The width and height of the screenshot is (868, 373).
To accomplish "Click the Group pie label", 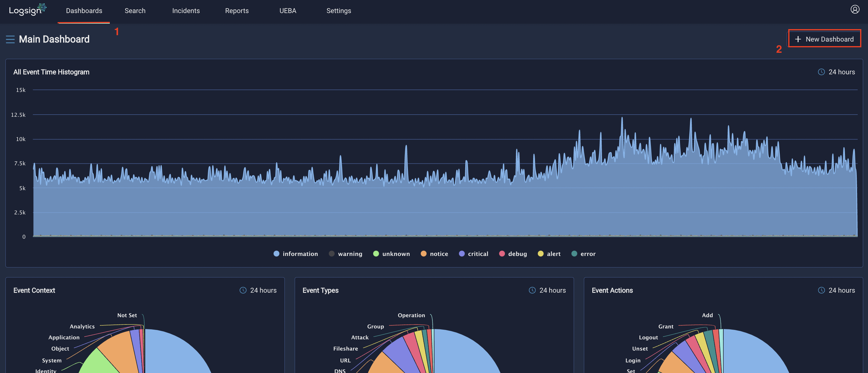I will pyautogui.click(x=375, y=327).
